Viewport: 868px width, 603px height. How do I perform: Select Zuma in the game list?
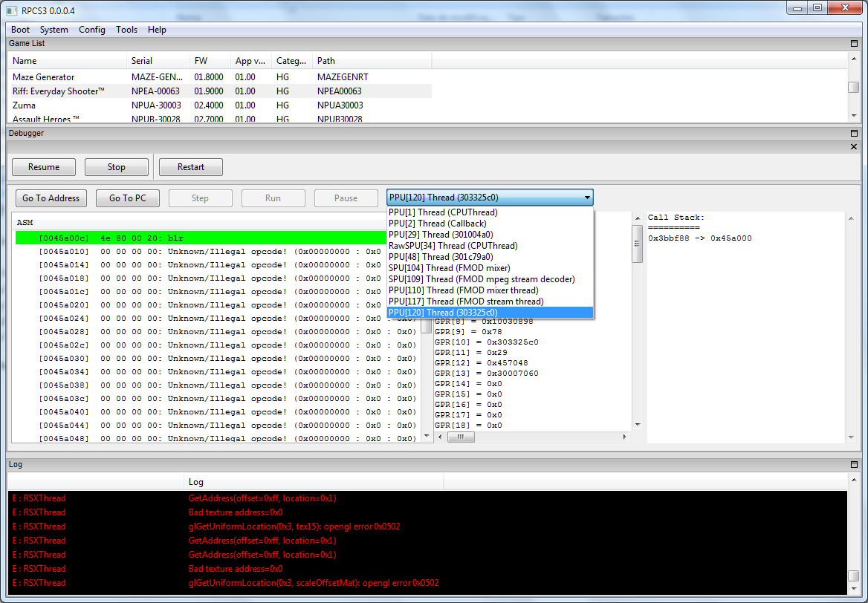coord(24,105)
